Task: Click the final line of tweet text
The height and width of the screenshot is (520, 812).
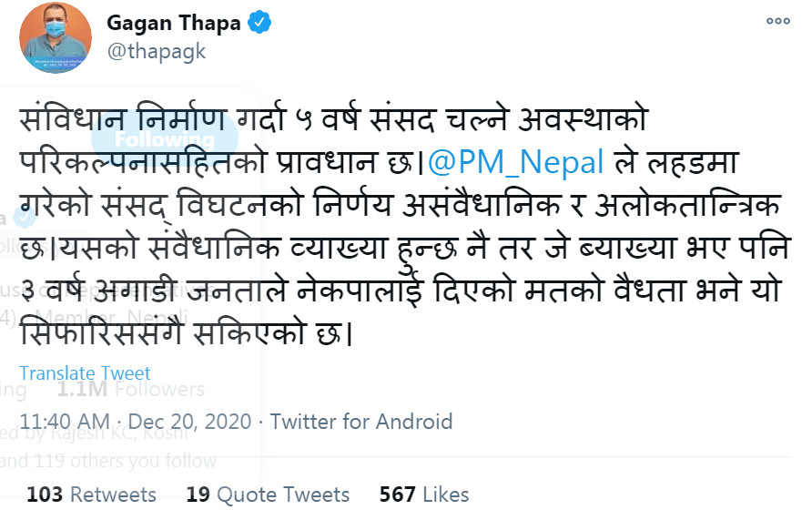Action: (184, 333)
